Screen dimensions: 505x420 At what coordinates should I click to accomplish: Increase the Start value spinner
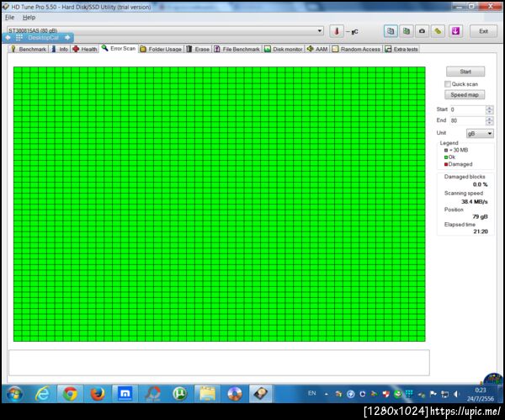[x=489, y=108]
